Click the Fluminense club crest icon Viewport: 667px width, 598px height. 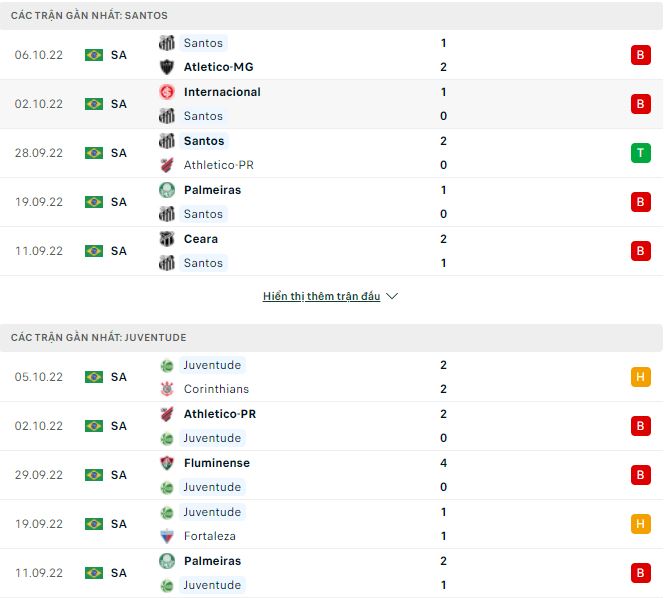pos(167,463)
